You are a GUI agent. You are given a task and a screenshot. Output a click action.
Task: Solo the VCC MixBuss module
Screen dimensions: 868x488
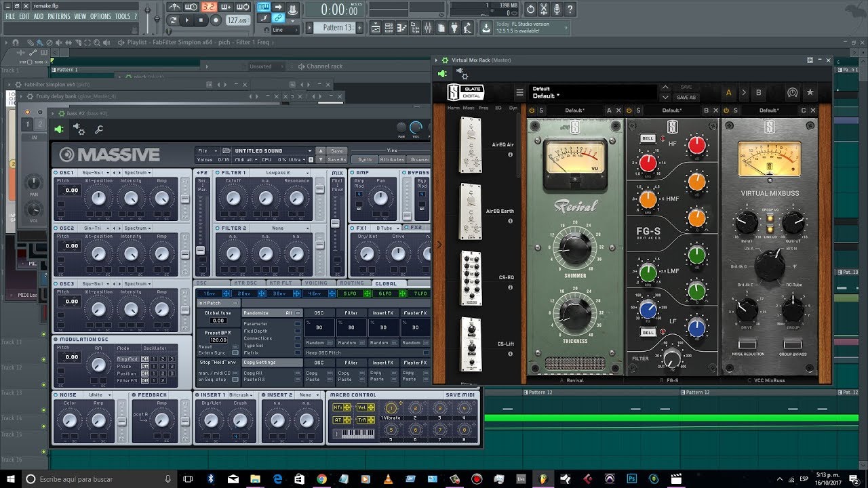[x=735, y=110]
